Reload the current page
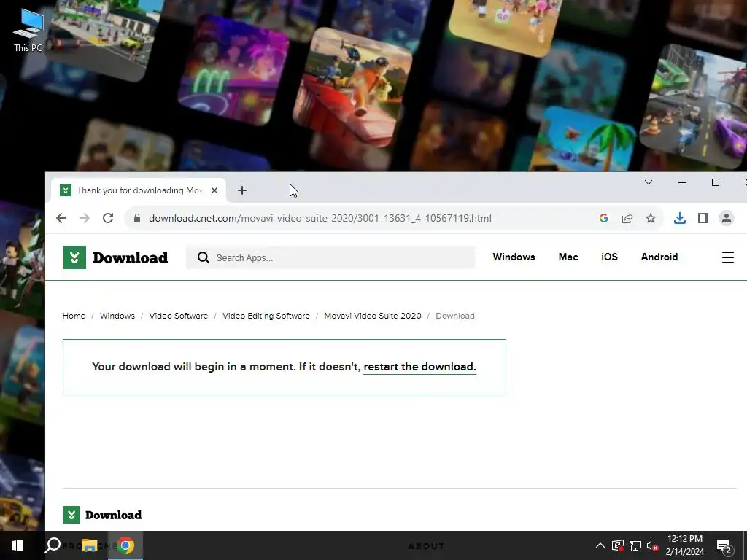 pyautogui.click(x=108, y=218)
